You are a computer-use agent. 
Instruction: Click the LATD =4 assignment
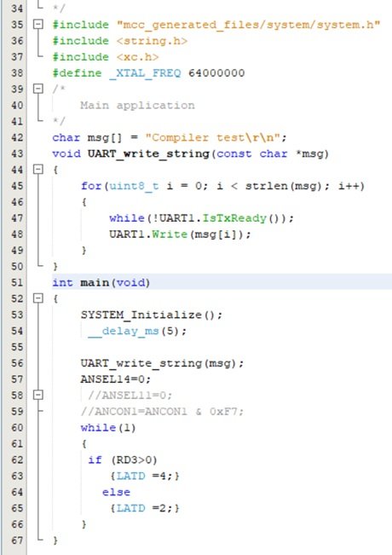point(144,476)
